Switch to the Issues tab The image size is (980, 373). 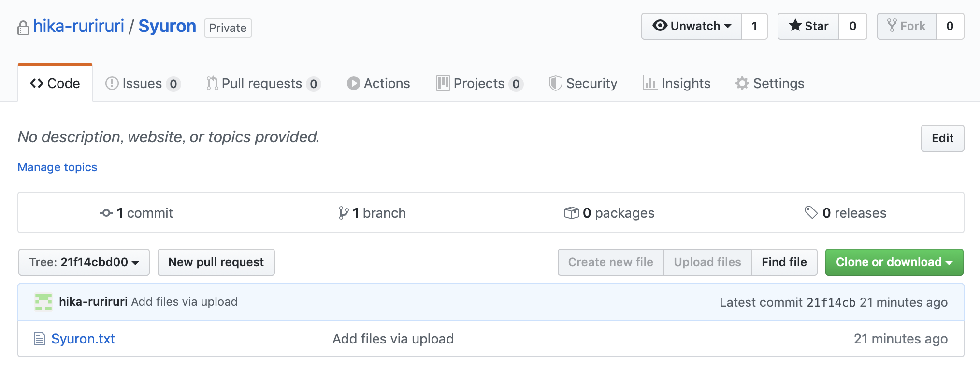click(142, 83)
